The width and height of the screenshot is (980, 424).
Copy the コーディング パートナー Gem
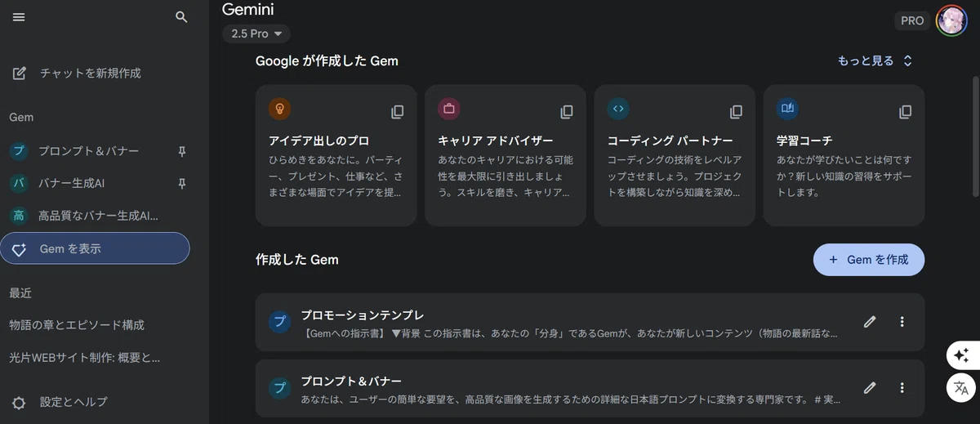click(736, 112)
